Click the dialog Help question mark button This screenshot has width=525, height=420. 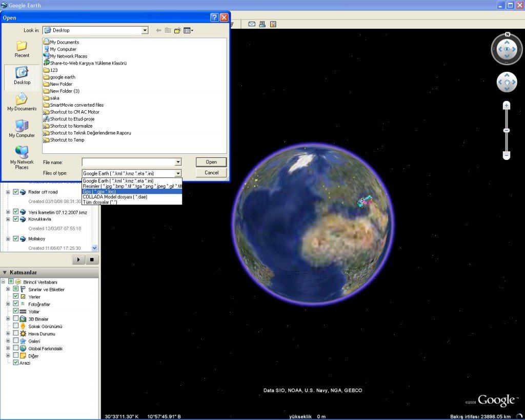point(215,17)
